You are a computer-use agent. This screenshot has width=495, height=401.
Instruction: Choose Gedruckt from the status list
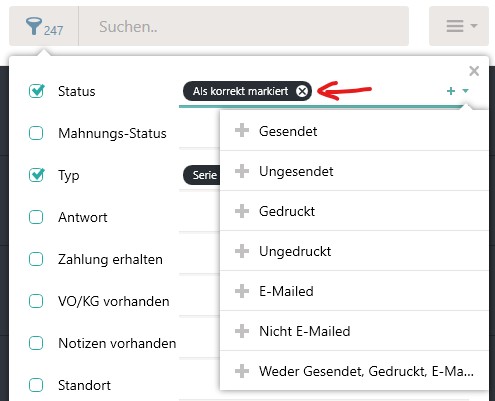(x=354, y=211)
